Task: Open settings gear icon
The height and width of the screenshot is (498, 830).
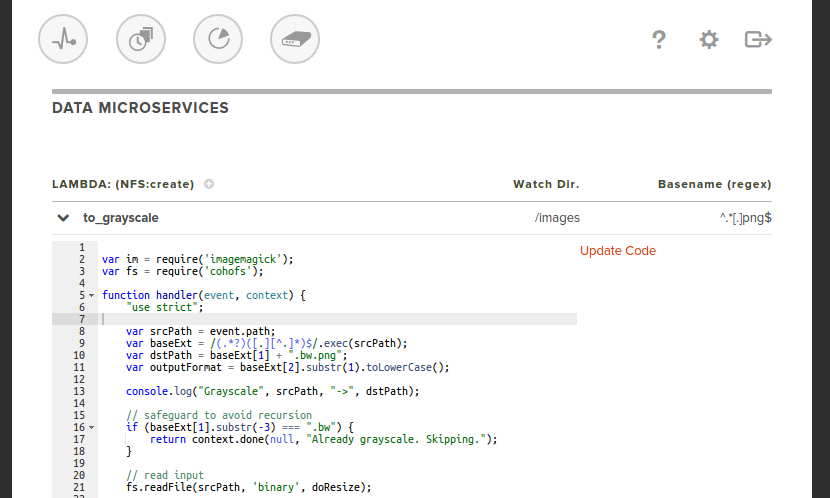Action: (x=709, y=40)
